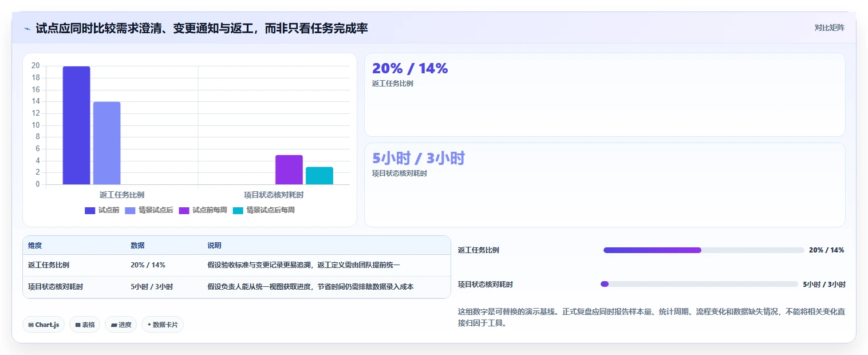This screenshot has height=355, width=868.
Task: Click the 说明 table column header
Action: coord(214,246)
